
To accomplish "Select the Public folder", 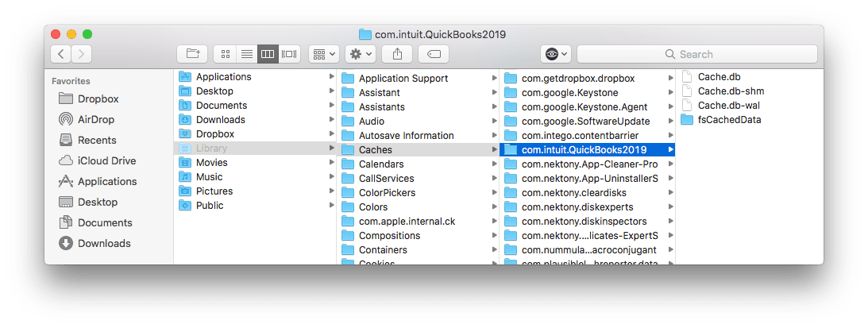I will click(x=255, y=206).
